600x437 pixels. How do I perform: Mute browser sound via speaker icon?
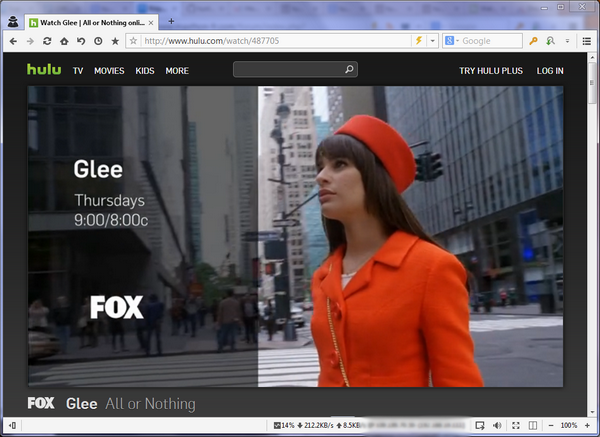(497, 425)
